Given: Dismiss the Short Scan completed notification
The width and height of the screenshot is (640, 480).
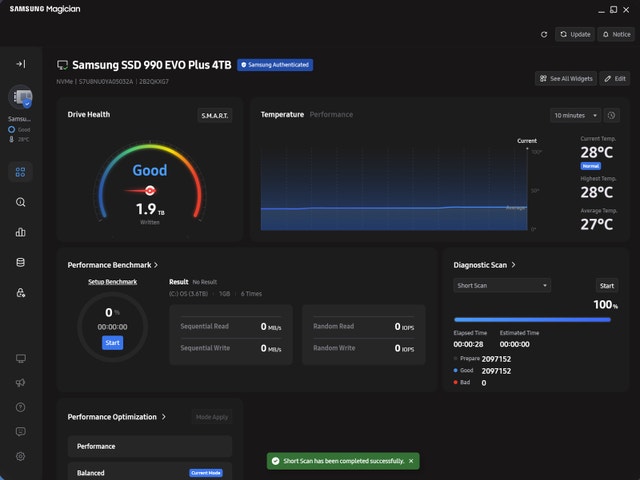Looking at the screenshot, I should pyautogui.click(x=411, y=461).
